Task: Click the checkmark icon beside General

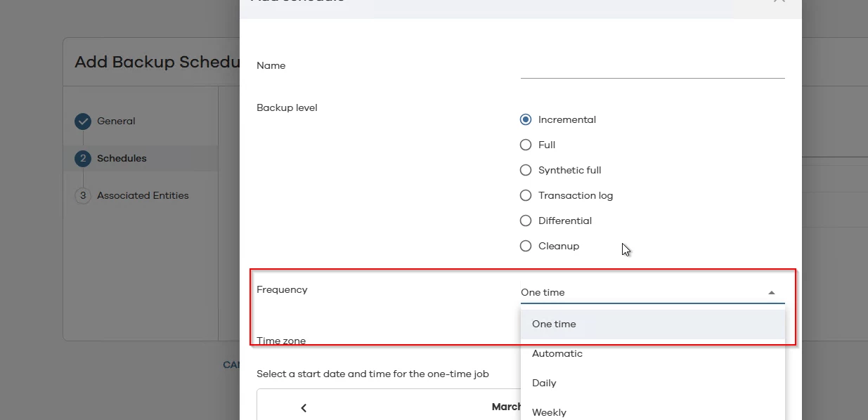Action: pyautogui.click(x=83, y=122)
